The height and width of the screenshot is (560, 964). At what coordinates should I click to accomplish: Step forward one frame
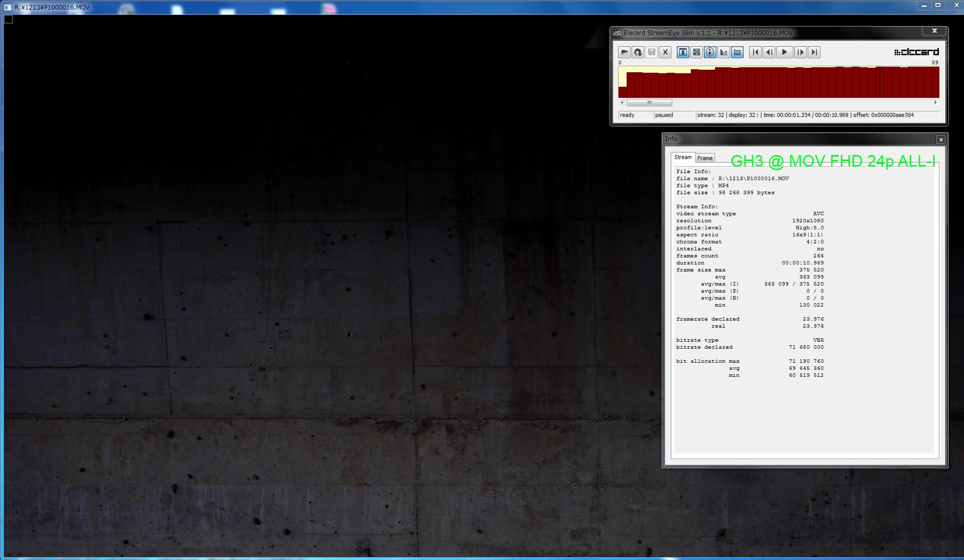[800, 52]
